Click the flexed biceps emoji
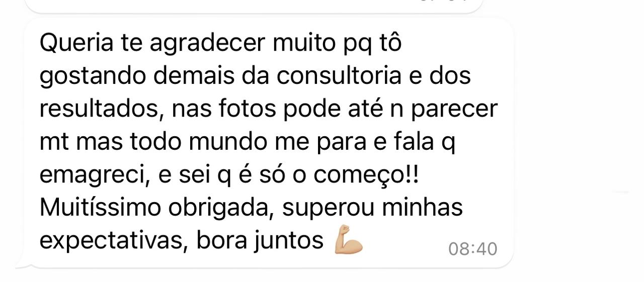The width and height of the screenshot is (644, 282). [349, 240]
